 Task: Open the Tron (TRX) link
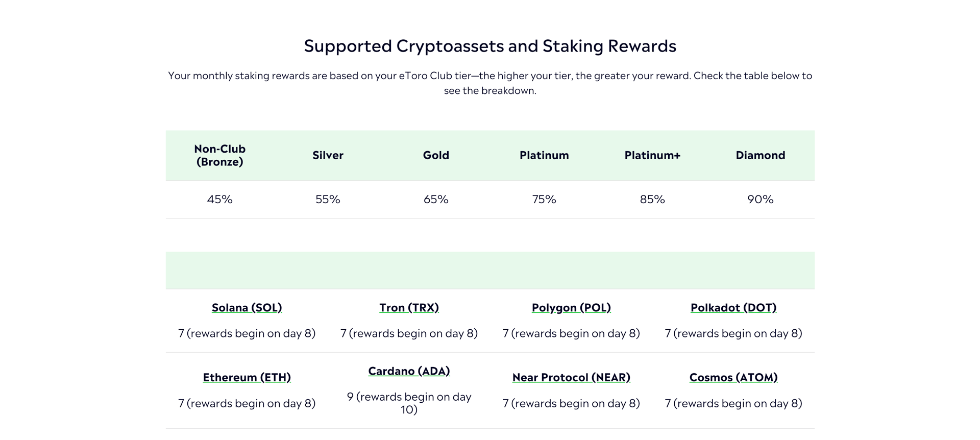tap(409, 308)
